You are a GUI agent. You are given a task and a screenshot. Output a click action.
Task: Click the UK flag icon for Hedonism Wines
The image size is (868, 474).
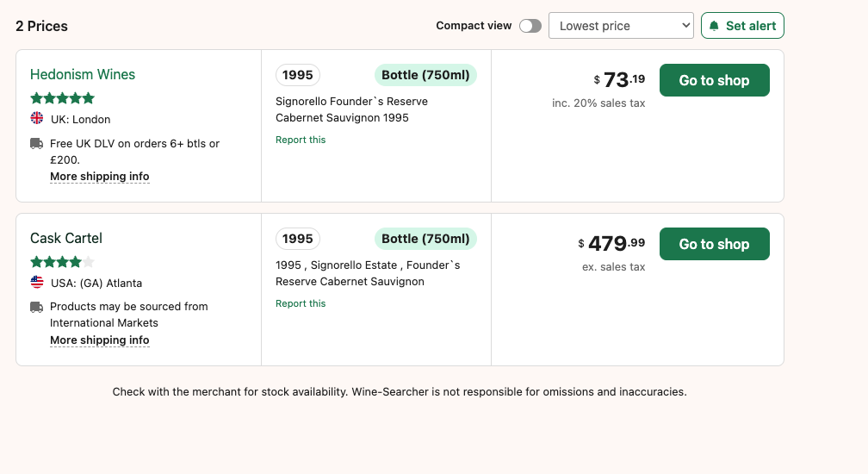point(37,118)
